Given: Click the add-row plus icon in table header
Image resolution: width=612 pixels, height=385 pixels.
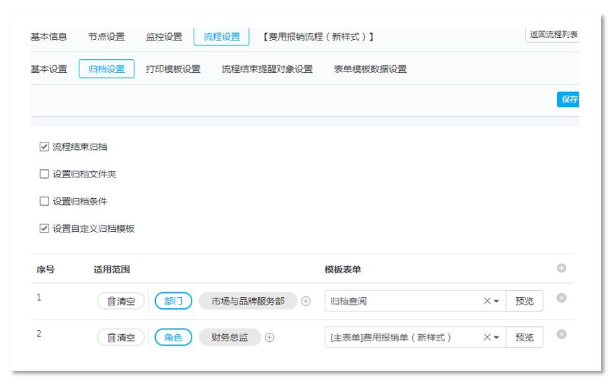Looking at the screenshot, I should click(561, 268).
